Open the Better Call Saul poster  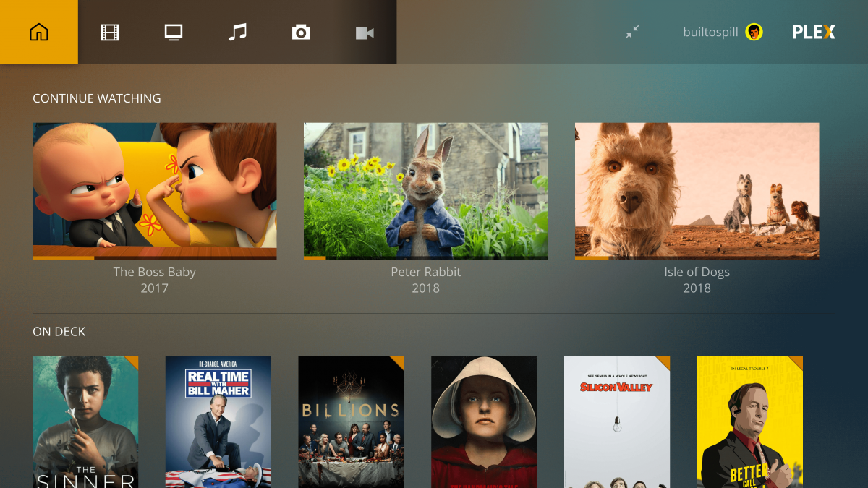(750, 421)
